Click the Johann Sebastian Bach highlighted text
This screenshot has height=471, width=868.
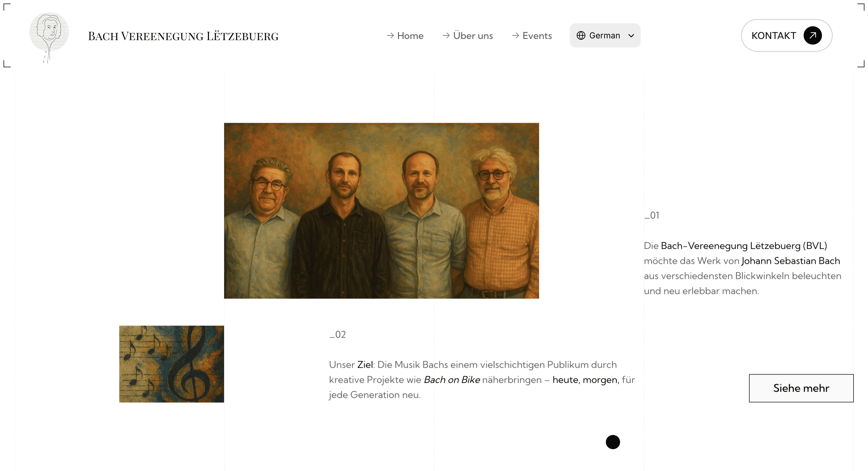[791, 261]
